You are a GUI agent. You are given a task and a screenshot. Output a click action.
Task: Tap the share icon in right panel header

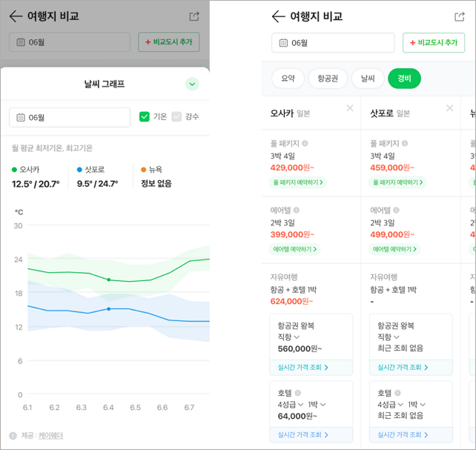point(459,16)
